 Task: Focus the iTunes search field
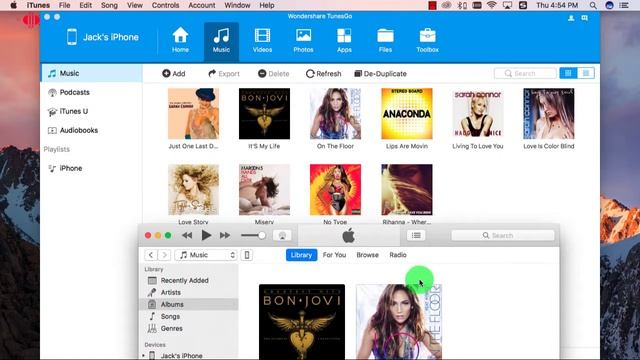click(503, 236)
